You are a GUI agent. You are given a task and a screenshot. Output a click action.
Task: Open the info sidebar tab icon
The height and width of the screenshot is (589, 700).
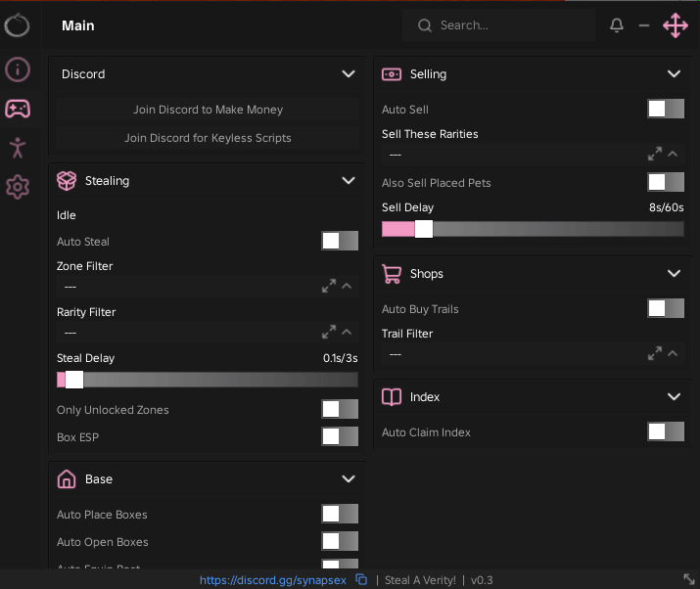(18, 69)
